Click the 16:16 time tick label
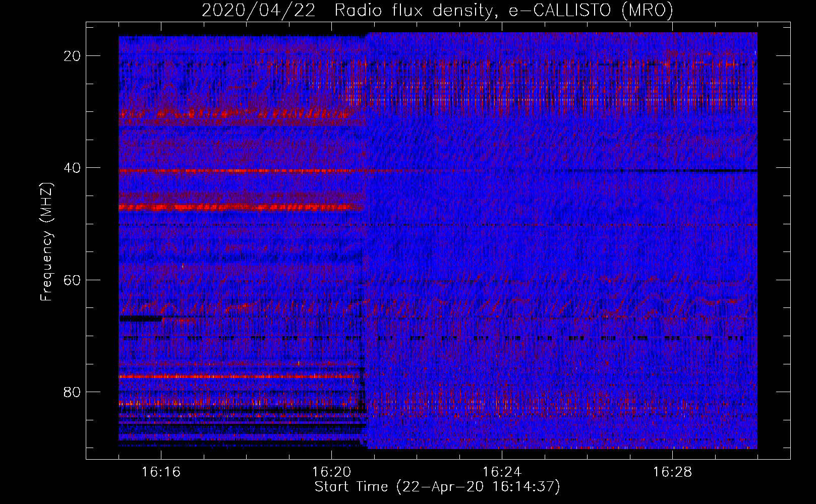The width and height of the screenshot is (816, 504). click(x=161, y=472)
